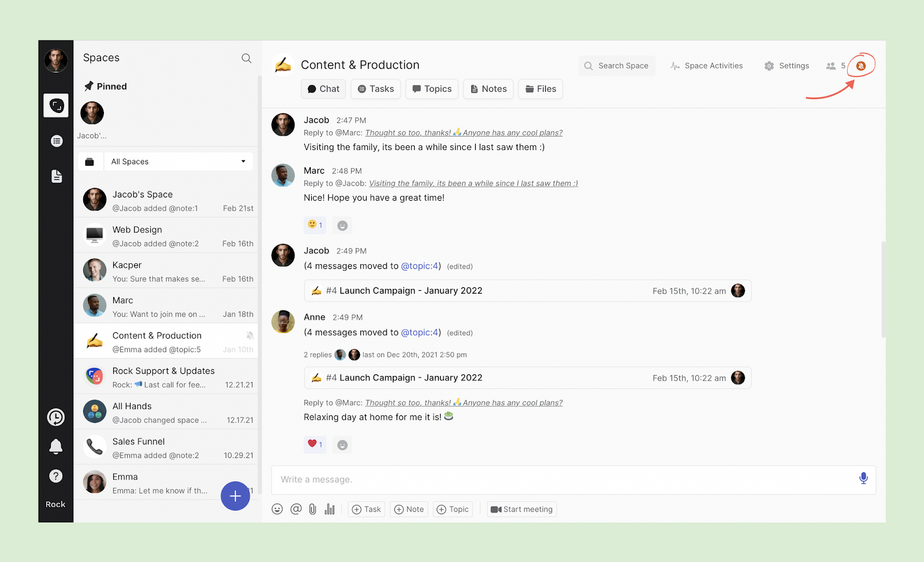924x562 pixels.
Task: Open the Notes tab
Action: pyautogui.click(x=488, y=89)
